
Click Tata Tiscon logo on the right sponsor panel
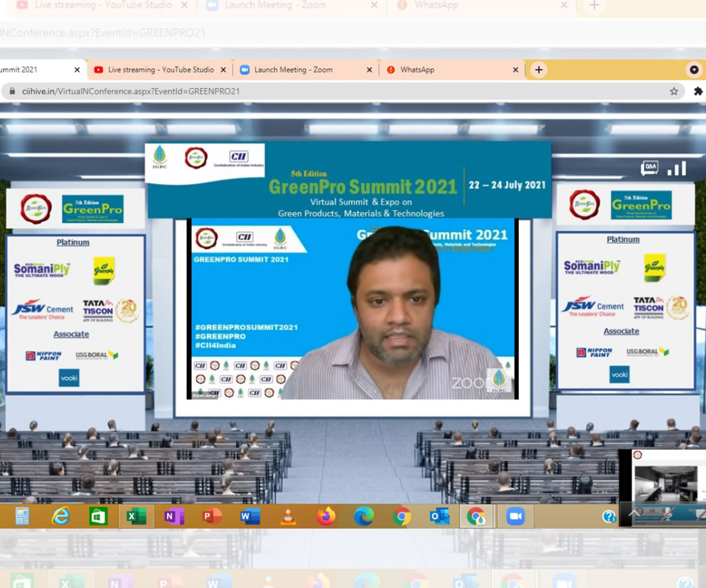pyautogui.click(x=661, y=307)
